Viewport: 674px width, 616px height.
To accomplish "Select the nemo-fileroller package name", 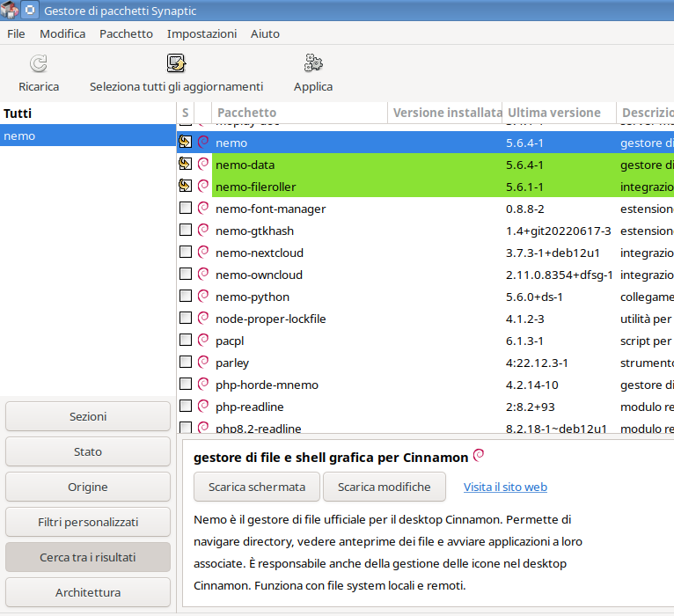I will pyautogui.click(x=256, y=187).
